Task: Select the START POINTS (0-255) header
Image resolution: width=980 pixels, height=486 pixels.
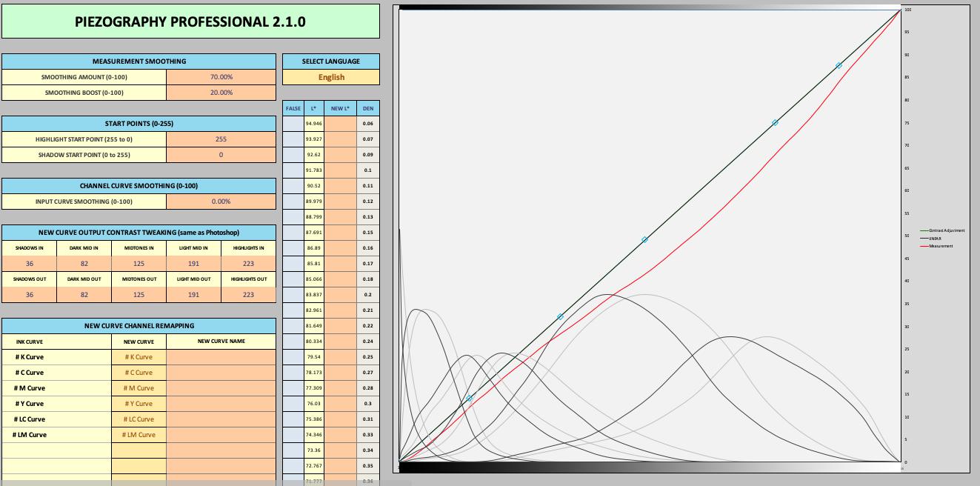Action: (139, 124)
